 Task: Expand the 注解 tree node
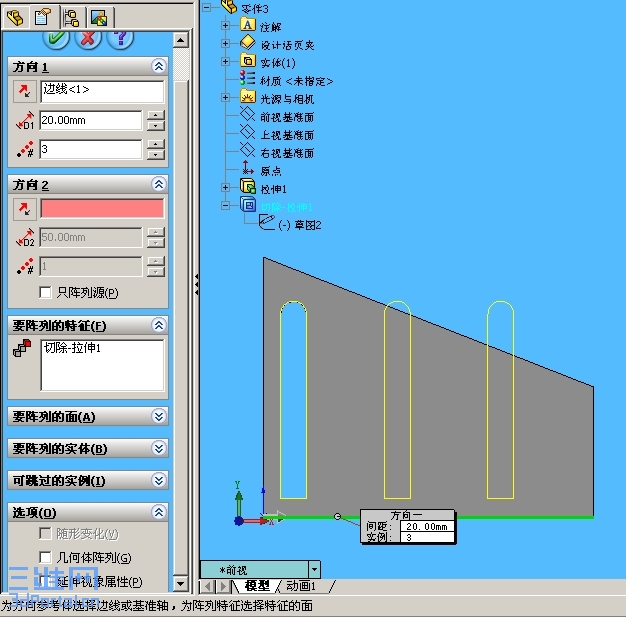pos(225,25)
